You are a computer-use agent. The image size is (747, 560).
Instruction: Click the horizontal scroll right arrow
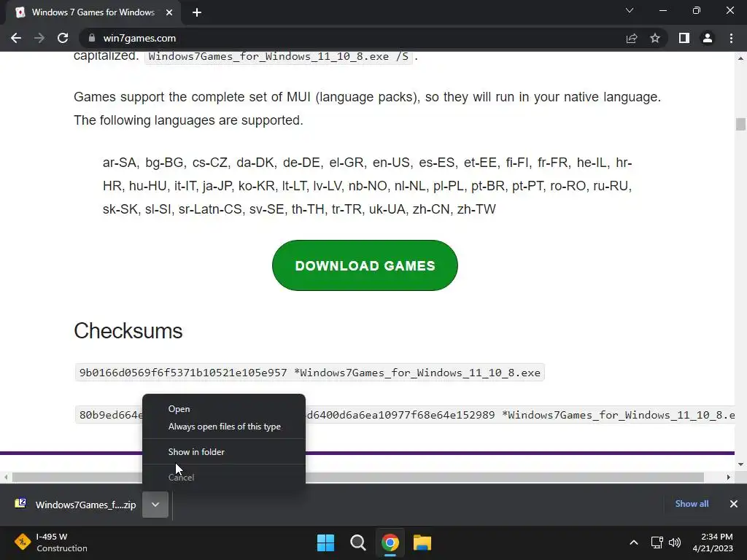click(x=729, y=477)
